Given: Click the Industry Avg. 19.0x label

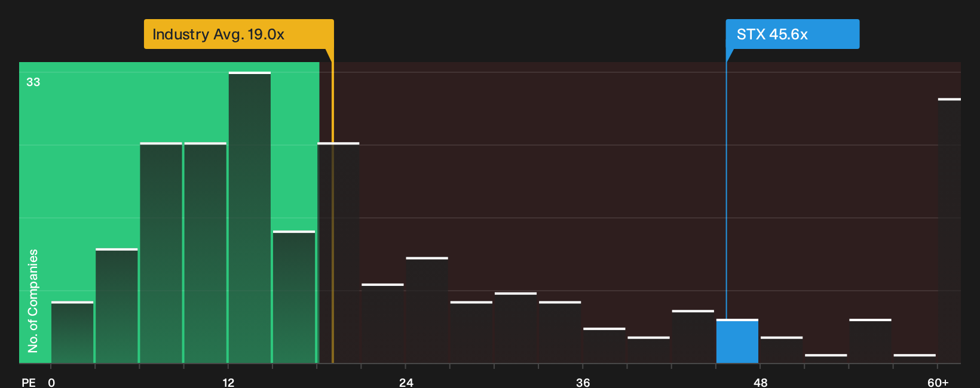Looking at the screenshot, I should 238,34.
